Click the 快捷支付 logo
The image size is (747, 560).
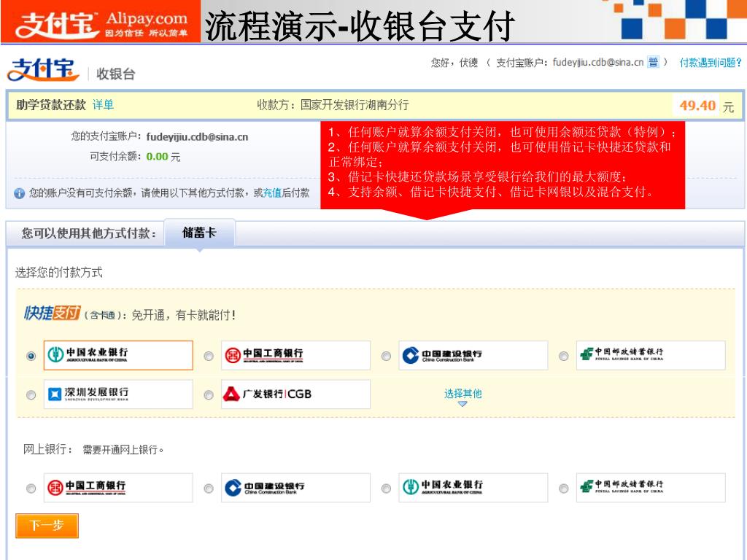pos(52,313)
